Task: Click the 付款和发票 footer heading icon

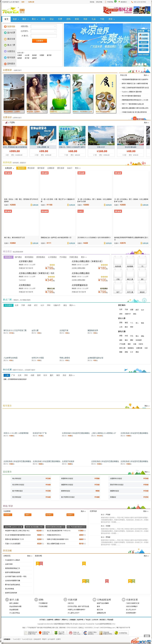Action: tap(124, 600)
